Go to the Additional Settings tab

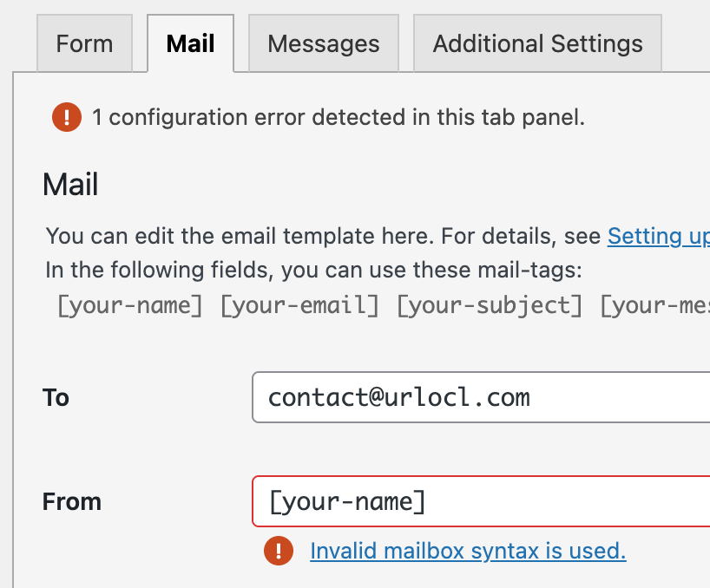[x=537, y=44]
